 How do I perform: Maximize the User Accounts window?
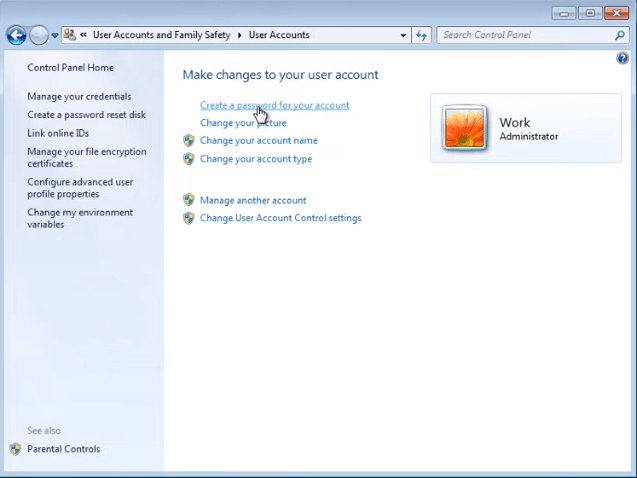coord(590,13)
